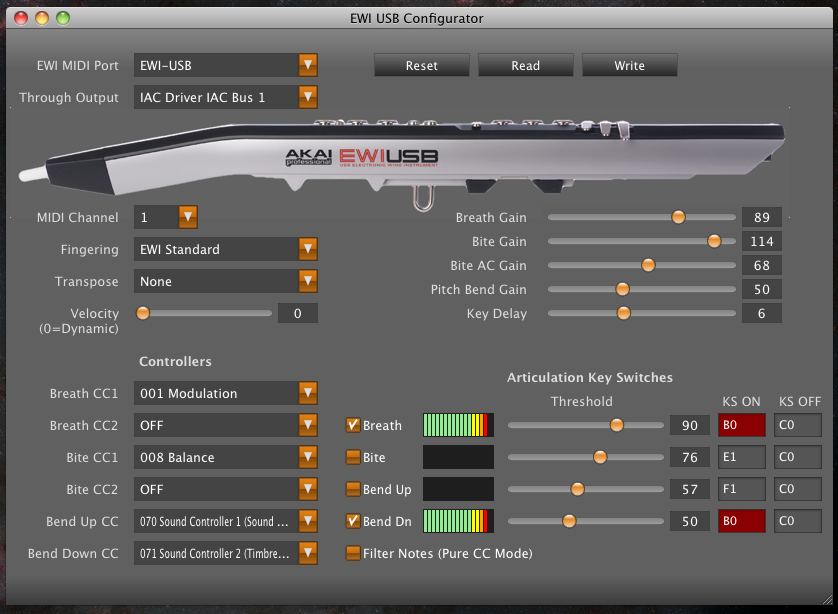Click the Bend Up KS ON field F1
This screenshot has width=838, height=614.
[742, 489]
